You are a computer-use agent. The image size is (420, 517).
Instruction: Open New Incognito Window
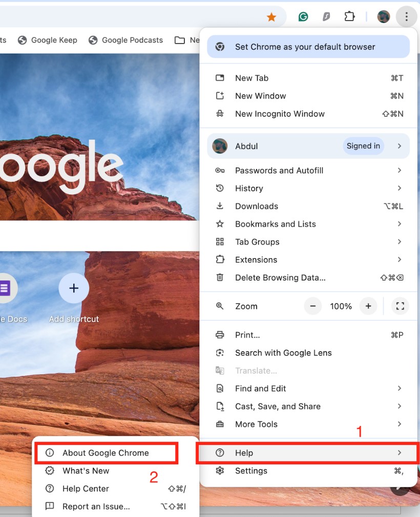[x=280, y=114]
